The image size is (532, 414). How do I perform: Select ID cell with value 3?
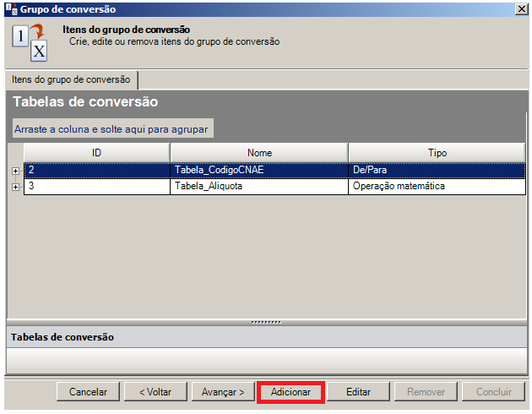(x=97, y=186)
